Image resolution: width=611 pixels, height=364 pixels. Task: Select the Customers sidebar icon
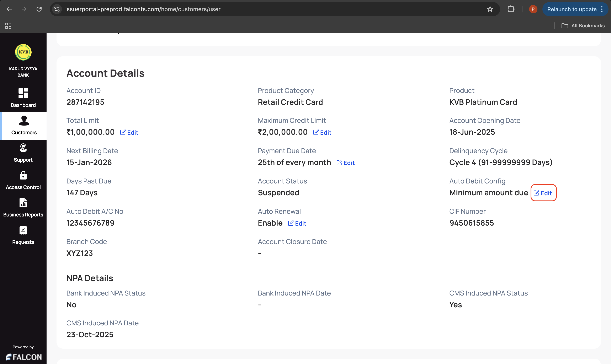point(24,121)
